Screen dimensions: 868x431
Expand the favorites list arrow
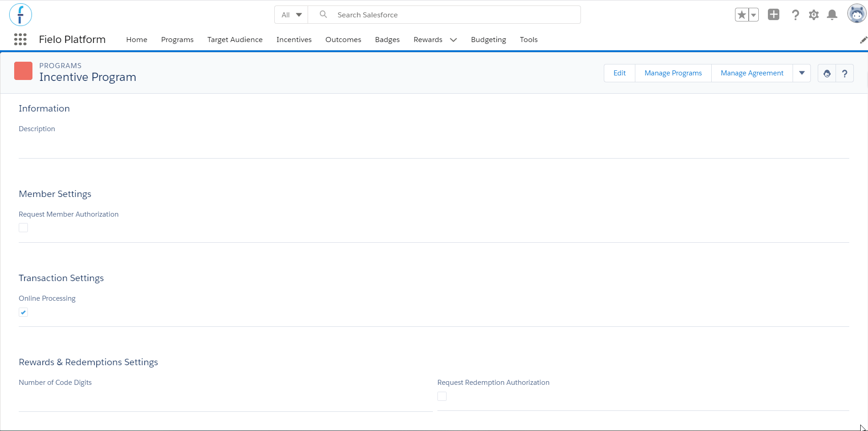click(753, 15)
